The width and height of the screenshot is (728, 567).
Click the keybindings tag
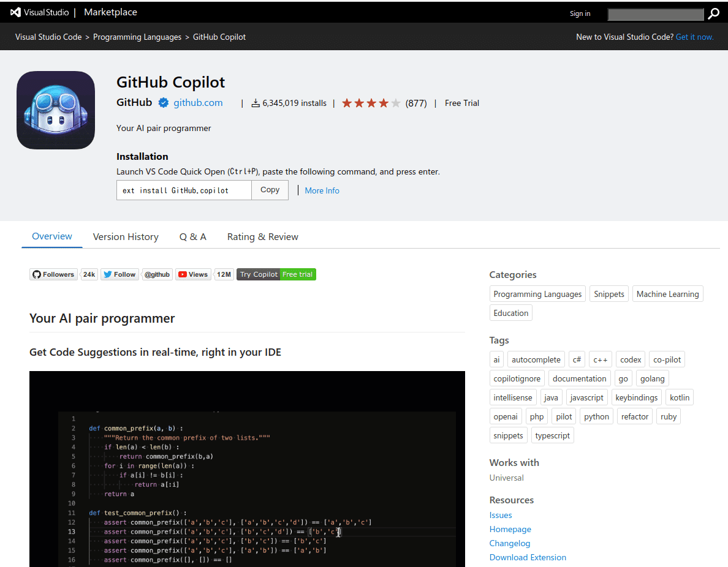pos(636,397)
